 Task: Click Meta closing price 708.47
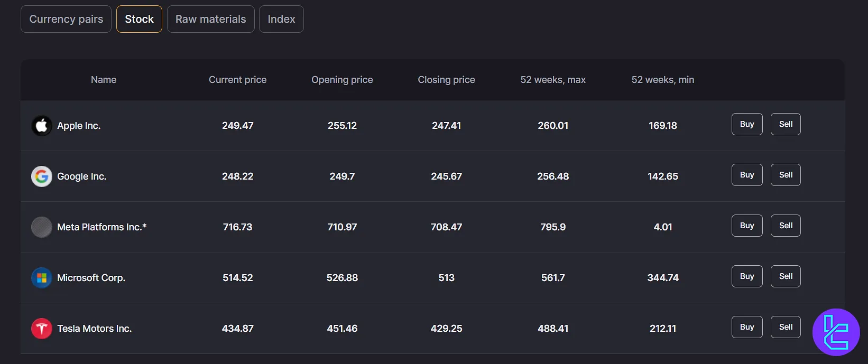pos(446,227)
